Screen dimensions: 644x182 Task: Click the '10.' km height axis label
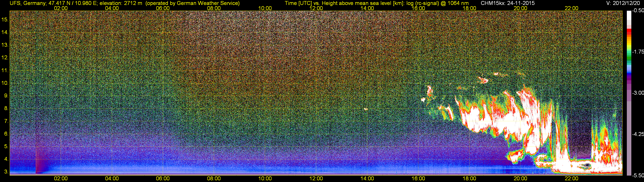[x=5, y=83]
